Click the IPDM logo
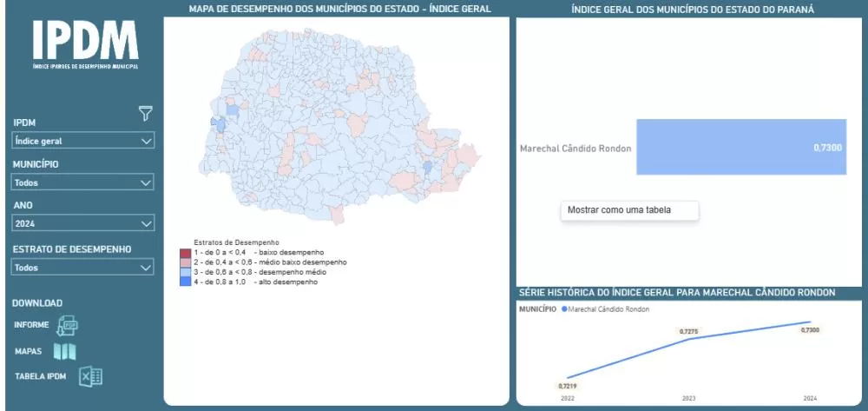The width and height of the screenshot is (868, 411). [x=85, y=44]
